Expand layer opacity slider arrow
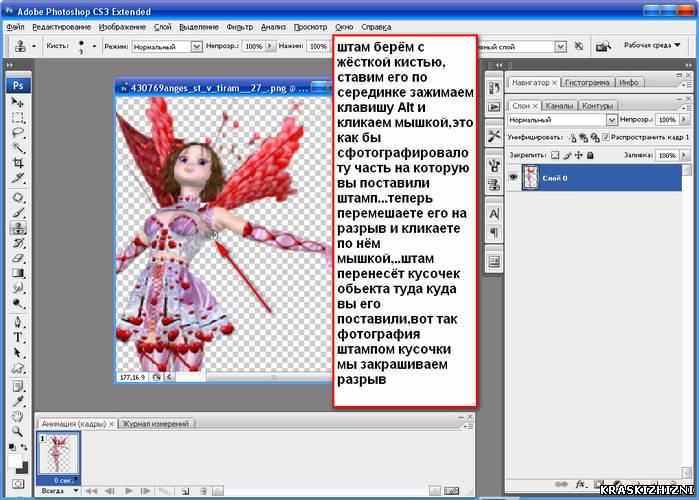The image size is (699, 500). (x=684, y=119)
